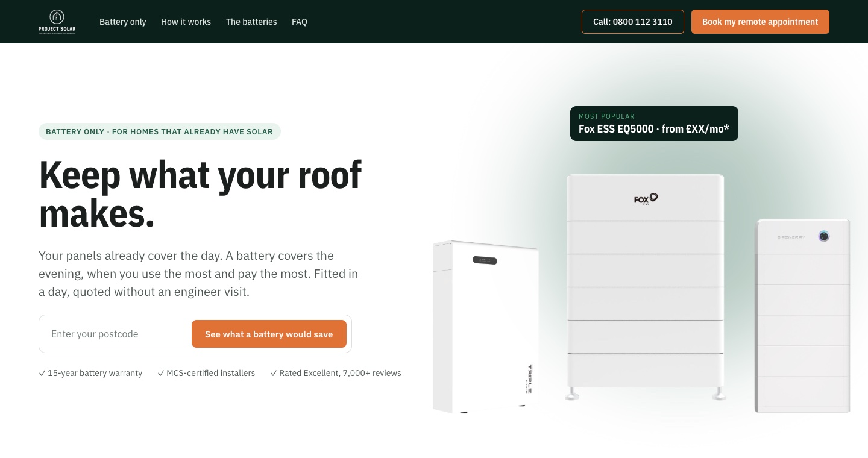Click Book my remote appointment button
This screenshot has width=868, height=458.
pyautogui.click(x=760, y=22)
